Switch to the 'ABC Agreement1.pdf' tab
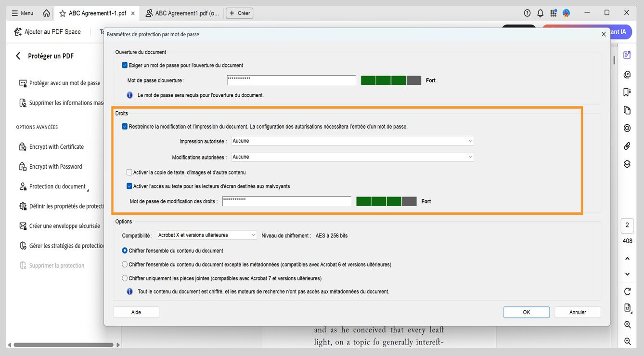This screenshot has width=644, height=356. click(182, 13)
